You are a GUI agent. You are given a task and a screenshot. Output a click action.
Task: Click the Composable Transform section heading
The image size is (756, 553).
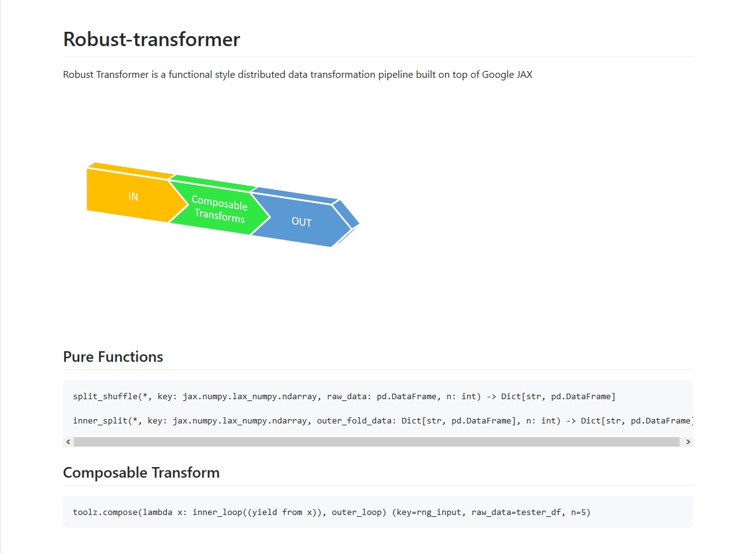pyautogui.click(x=141, y=473)
